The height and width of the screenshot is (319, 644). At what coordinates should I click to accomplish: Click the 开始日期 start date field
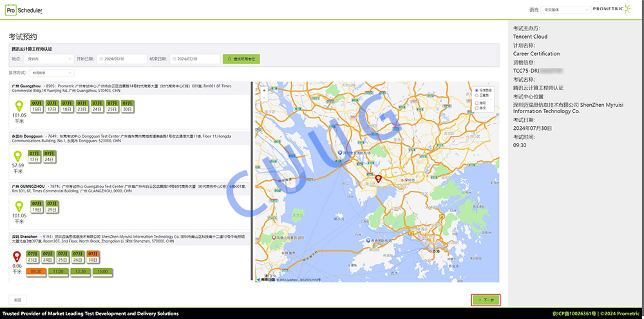122,59
